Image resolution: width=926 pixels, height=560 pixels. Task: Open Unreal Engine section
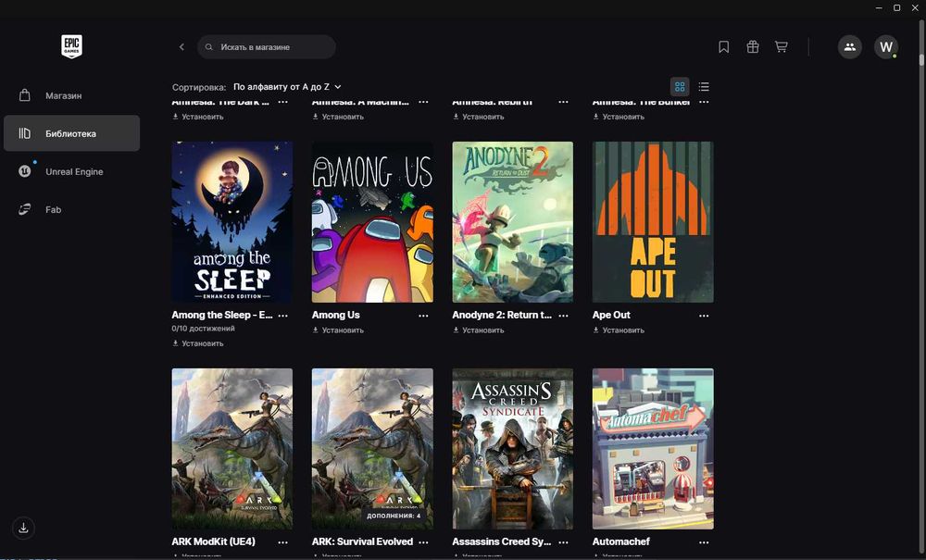tap(71, 172)
